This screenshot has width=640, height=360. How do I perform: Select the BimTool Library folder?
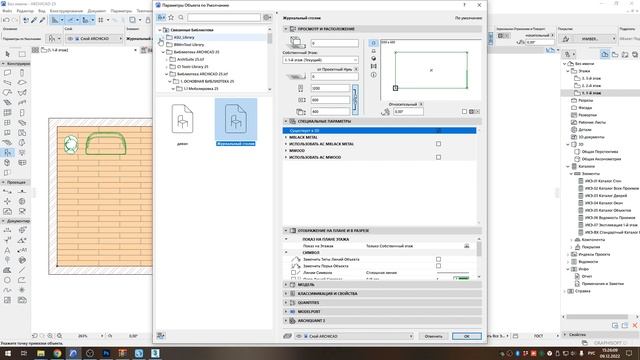click(189, 44)
